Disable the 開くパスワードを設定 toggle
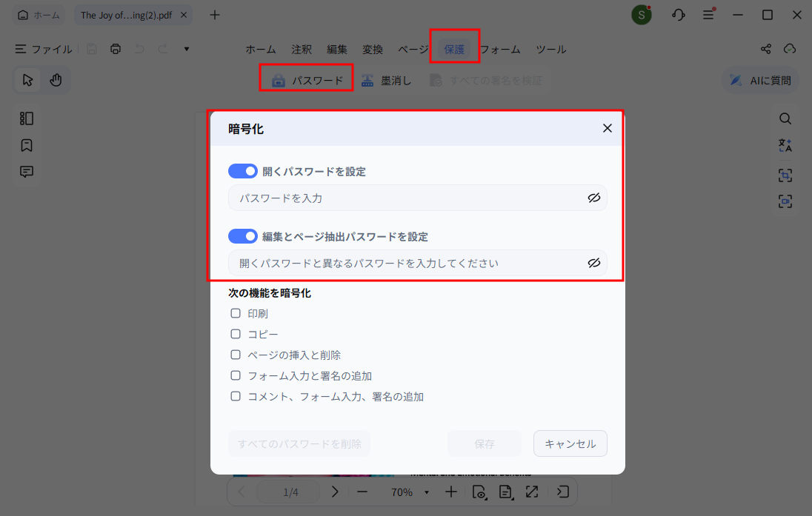The height and width of the screenshot is (516, 812). pyautogui.click(x=242, y=171)
